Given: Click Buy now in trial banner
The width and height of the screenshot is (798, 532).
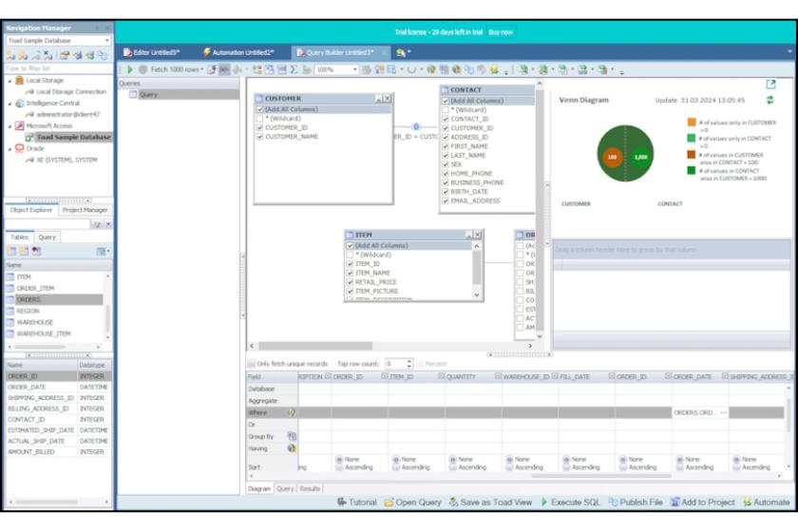Looking at the screenshot, I should pyautogui.click(x=501, y=32).
